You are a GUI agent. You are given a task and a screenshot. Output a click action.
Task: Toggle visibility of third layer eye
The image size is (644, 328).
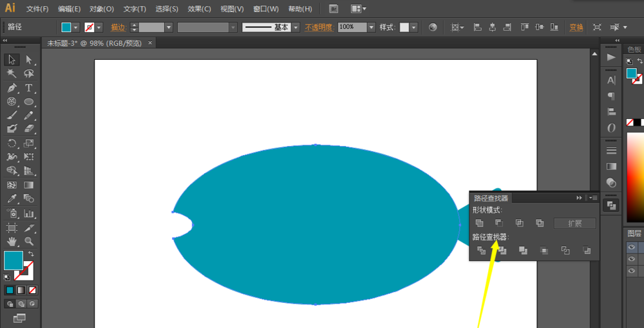632,271
